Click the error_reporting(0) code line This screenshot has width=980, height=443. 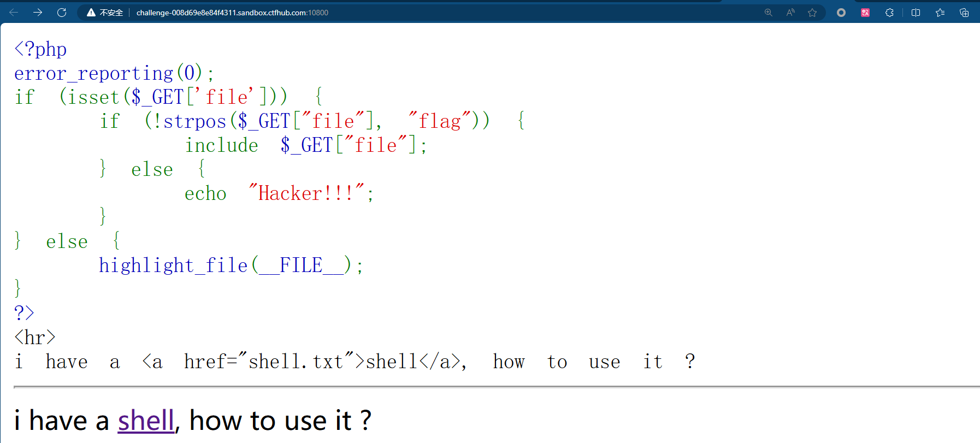tap(114, 73)
